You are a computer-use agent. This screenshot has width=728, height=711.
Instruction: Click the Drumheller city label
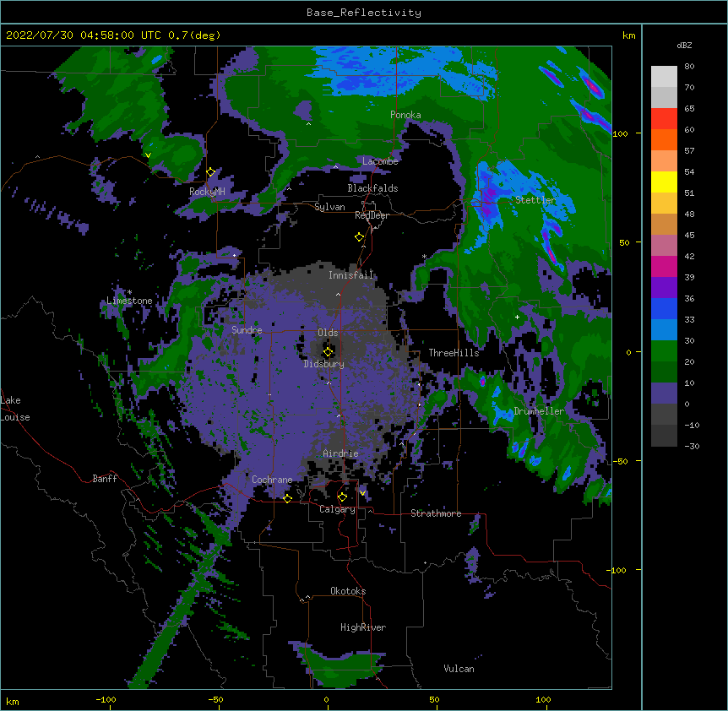coord(539,411)
